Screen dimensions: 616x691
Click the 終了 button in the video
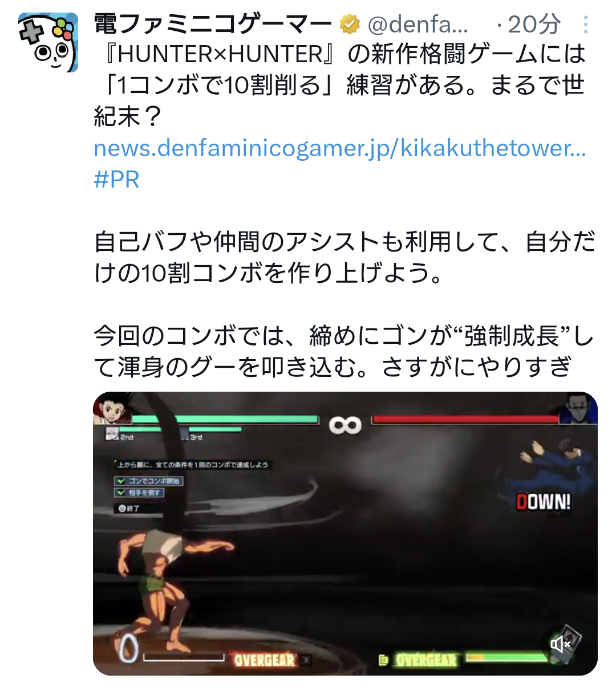pos(128,508)
